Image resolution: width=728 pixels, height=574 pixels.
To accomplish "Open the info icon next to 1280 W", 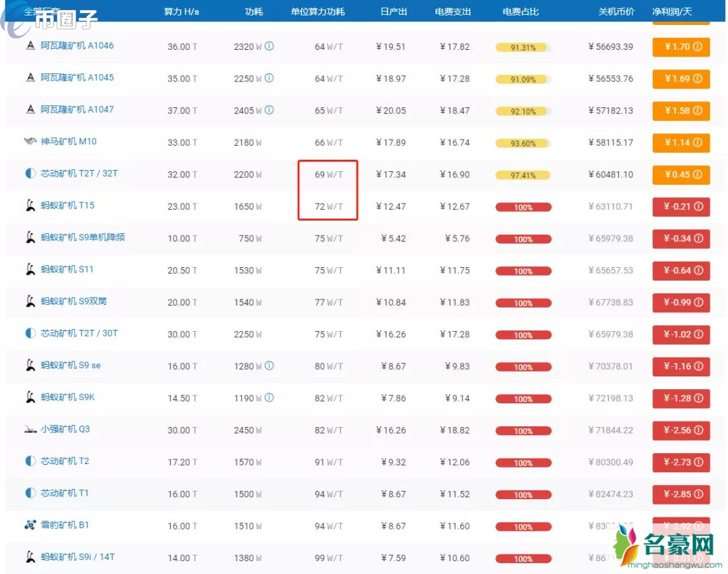I will point(269,366).
